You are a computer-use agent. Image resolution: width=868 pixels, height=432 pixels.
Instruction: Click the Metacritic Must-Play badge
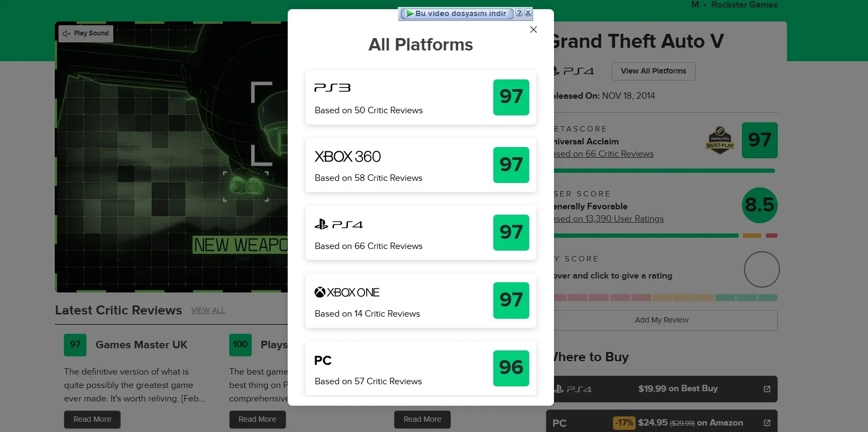coord(720,141)
